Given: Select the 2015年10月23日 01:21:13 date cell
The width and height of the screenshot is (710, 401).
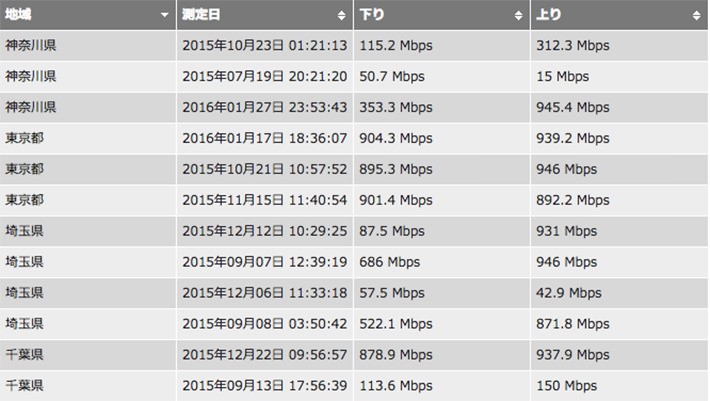Looking at the screenshot, I should click(265, 45).
